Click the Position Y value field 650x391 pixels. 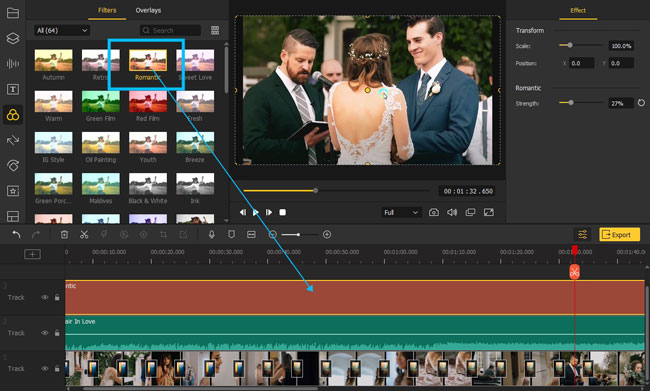(x=621, y=63)
